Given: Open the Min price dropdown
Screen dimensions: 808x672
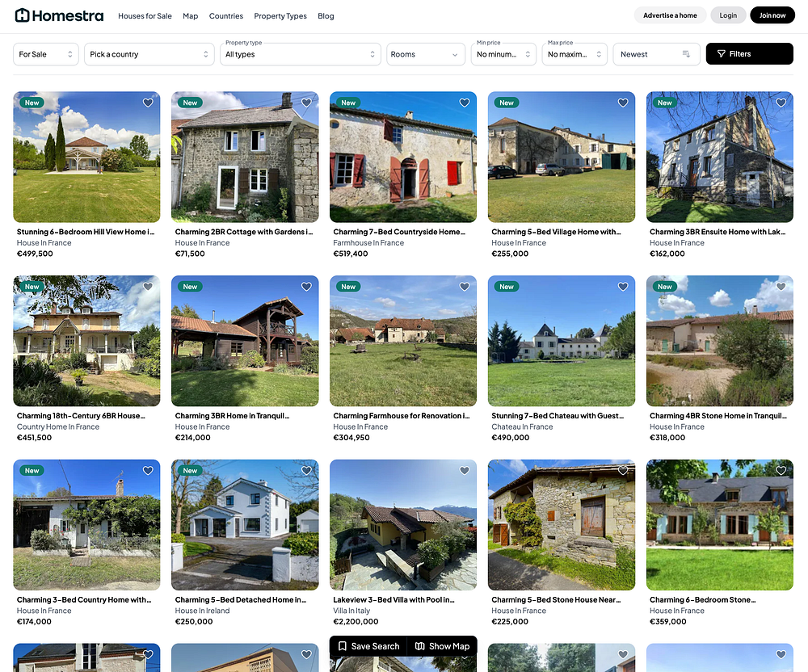Looking at the screenshot, I should [503, 54].
